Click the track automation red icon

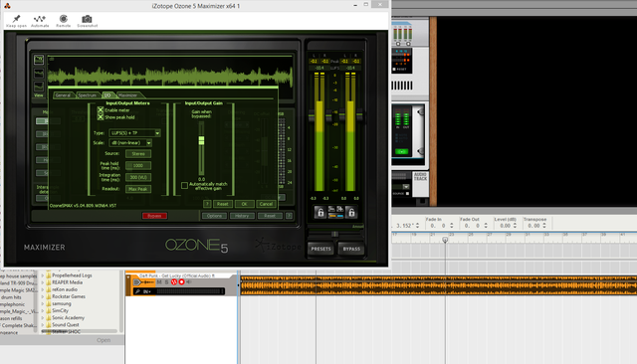pyautogui.click(x=174, y=282)
